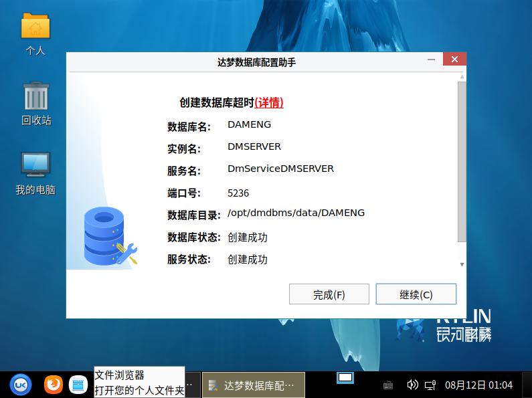Image resolution: width=532 pixels, height=398 pixels.
Task: Click the display window icon in taskbar
Action: pos(345,378)
